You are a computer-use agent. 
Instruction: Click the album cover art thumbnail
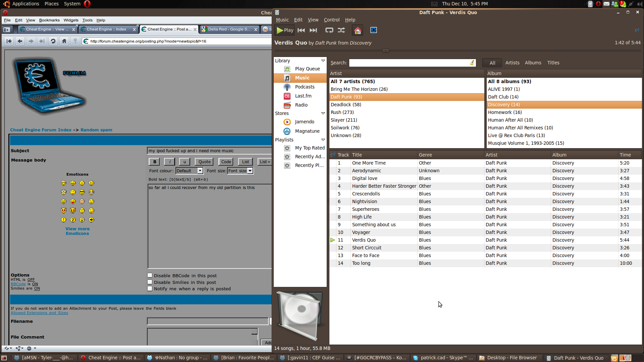click(300, 316)
